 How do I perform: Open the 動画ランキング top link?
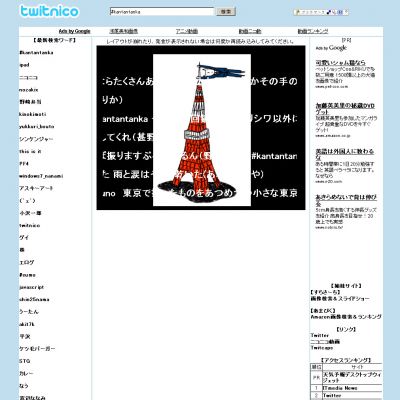click(313, 31)
